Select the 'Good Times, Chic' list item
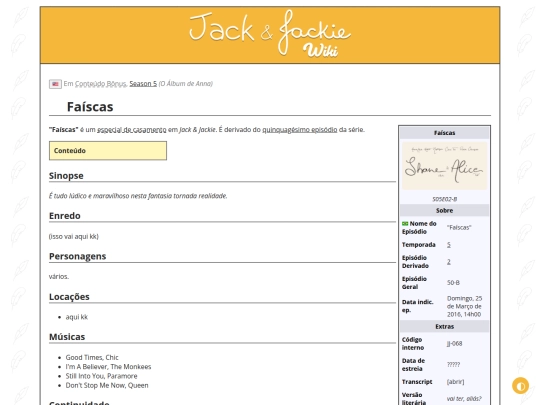 92,357
